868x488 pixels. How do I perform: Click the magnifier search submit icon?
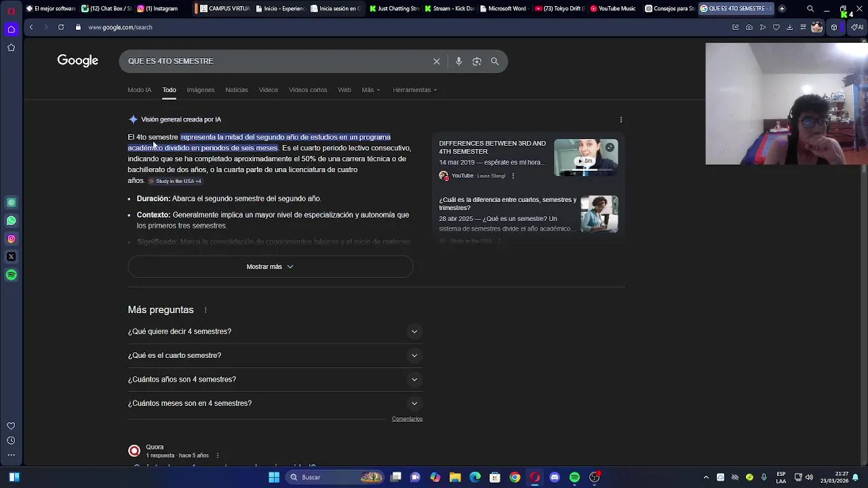pyautogui.click(x=495, y=61)
